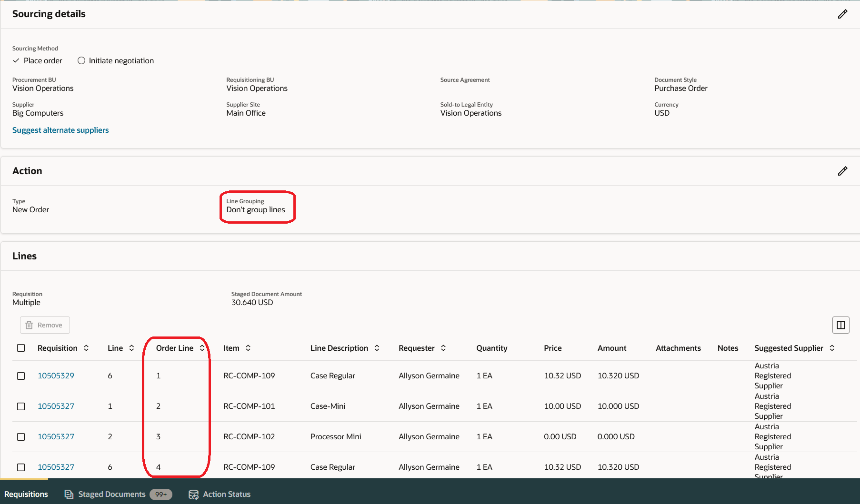Click the Case-Mini description cell
860x504 pixels.
pyautogui.click(x=328, y=406)
